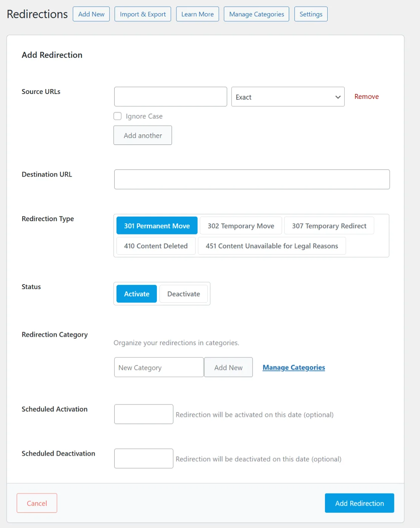Choose 451 Content Unavailable for Legal Reasons
The width and height of the screenshot is (420, 528).
click(x=271, y=246)
